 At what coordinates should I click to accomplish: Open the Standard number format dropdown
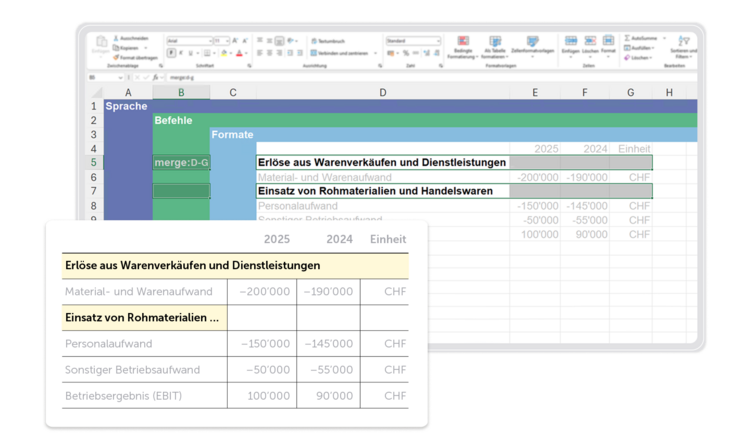click(438, 41)
